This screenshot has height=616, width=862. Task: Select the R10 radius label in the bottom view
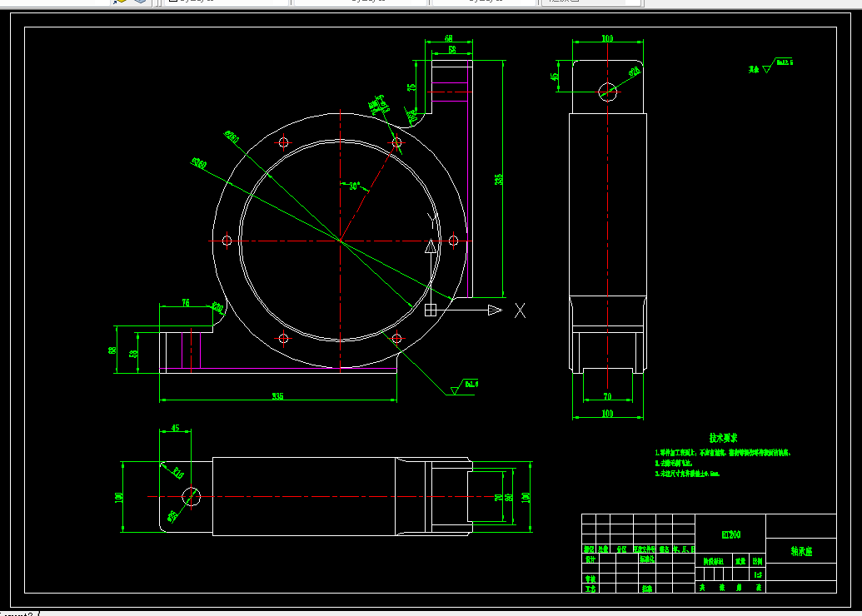coord(178,472)
